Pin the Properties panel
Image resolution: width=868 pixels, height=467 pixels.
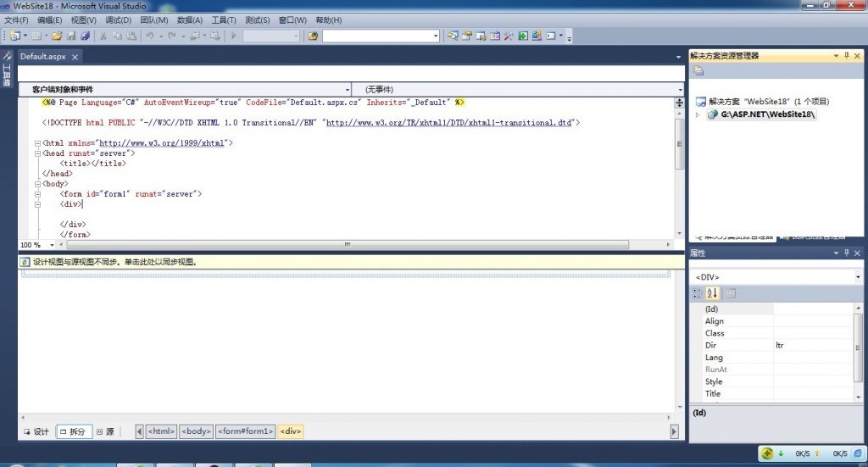tap(847, 253)
